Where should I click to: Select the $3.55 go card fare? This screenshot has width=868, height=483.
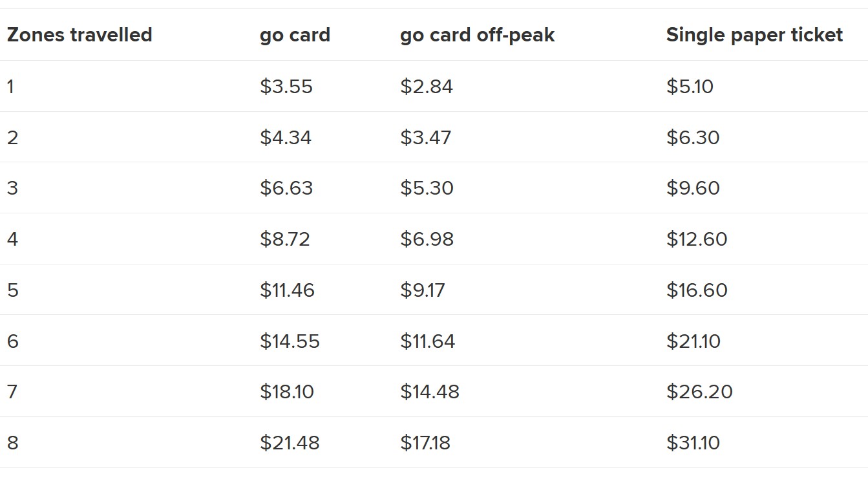(x=286, y=87)
